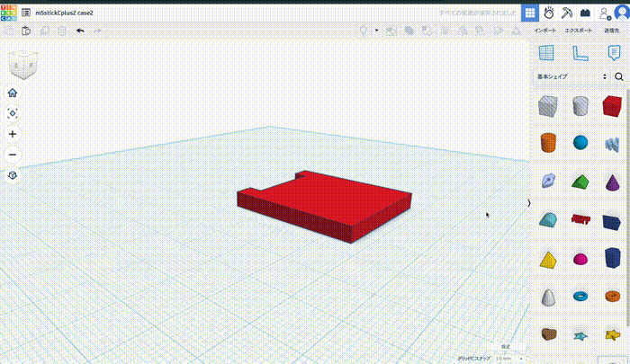
Task: Switch to 3D design view tab
Action: [529, 13]
